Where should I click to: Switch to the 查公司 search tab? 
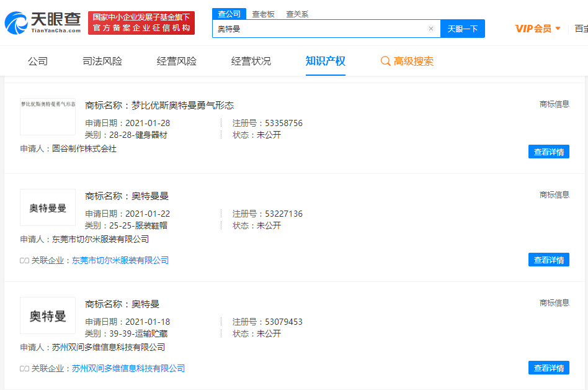(229, 14)
